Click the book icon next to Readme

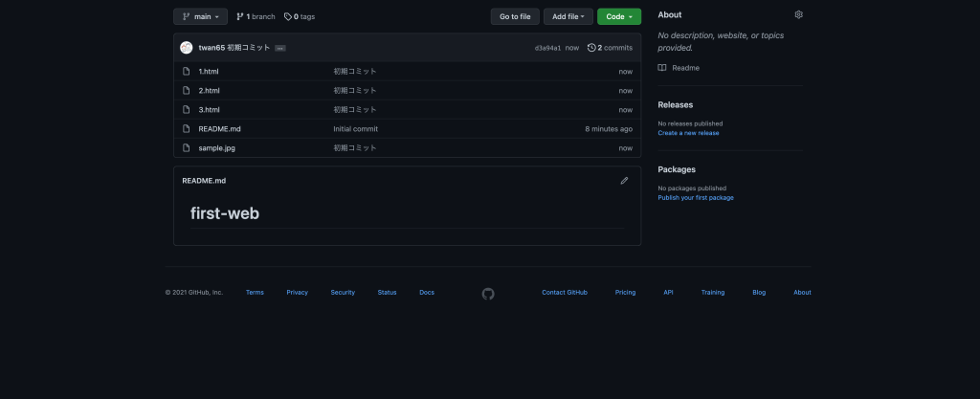[x=662, y=68]
